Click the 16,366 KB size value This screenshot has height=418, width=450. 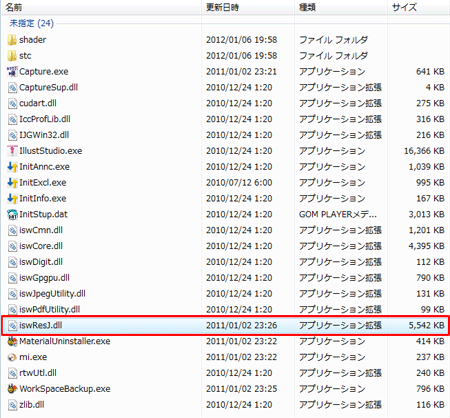(424, 151)
